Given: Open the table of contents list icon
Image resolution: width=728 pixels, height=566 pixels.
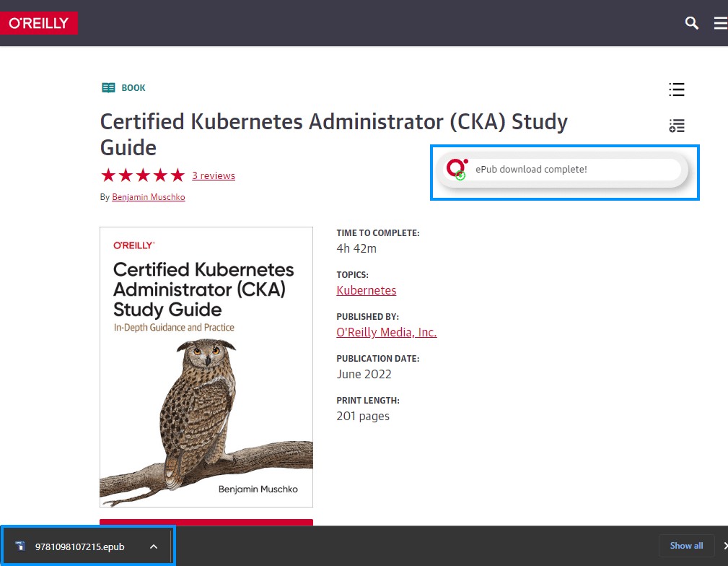Looking at the screenshot, I should click(676, 90).
